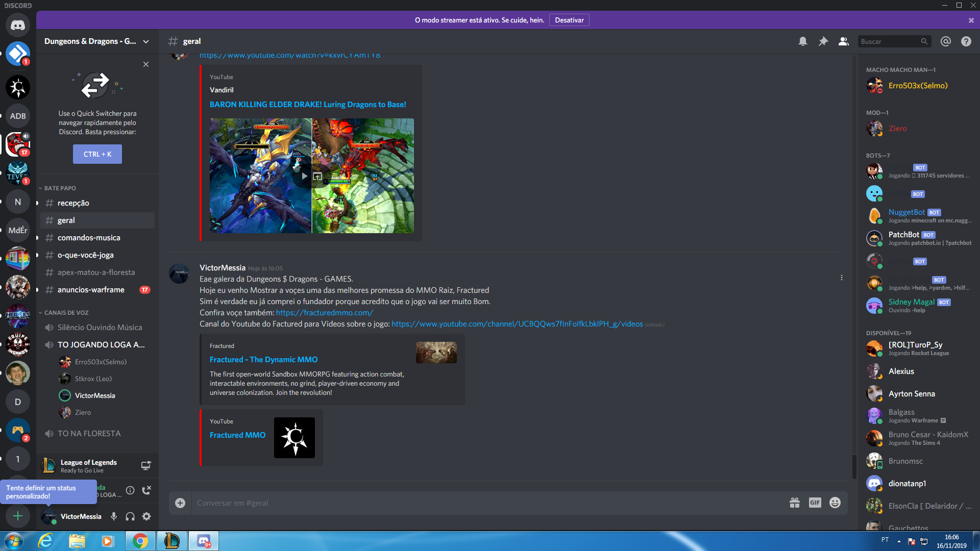Close Quick Switcher tip
Screen dimensions: 980x551
(146, 64)
